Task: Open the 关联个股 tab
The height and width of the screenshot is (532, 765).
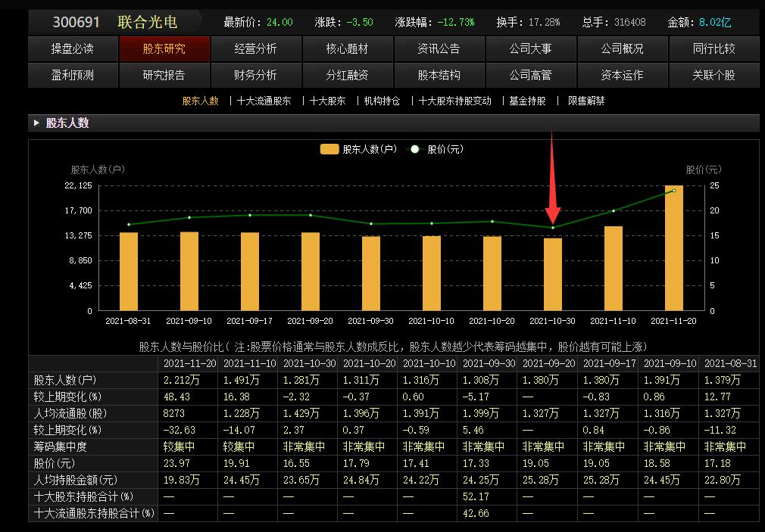Action: [x=713, y=75]
